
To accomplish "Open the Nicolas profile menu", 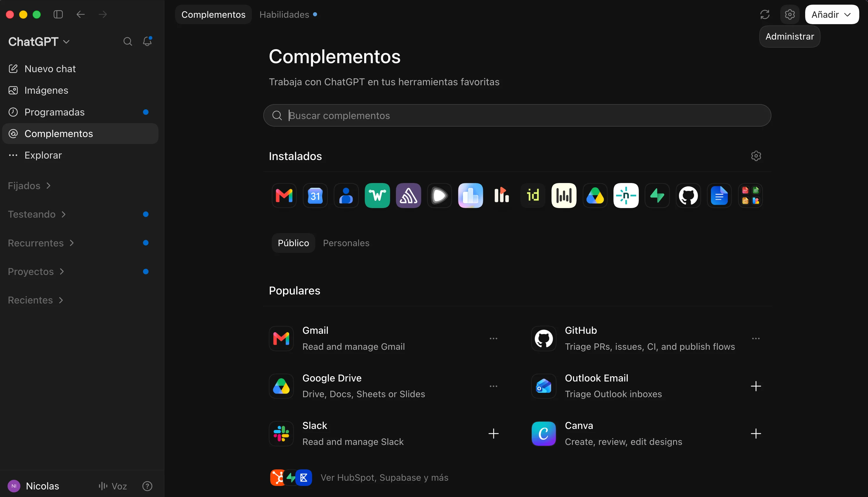I will (x=33, y=486).
